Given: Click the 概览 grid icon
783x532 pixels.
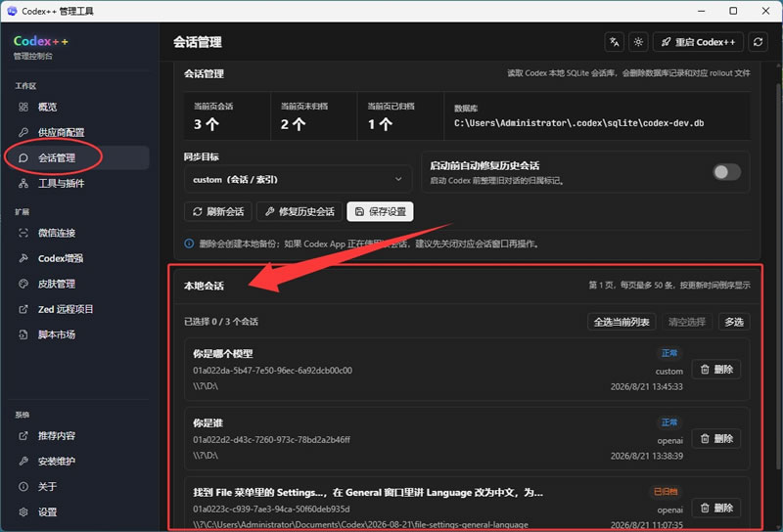Looking at the screenshot, I should [x=23, y=107].
